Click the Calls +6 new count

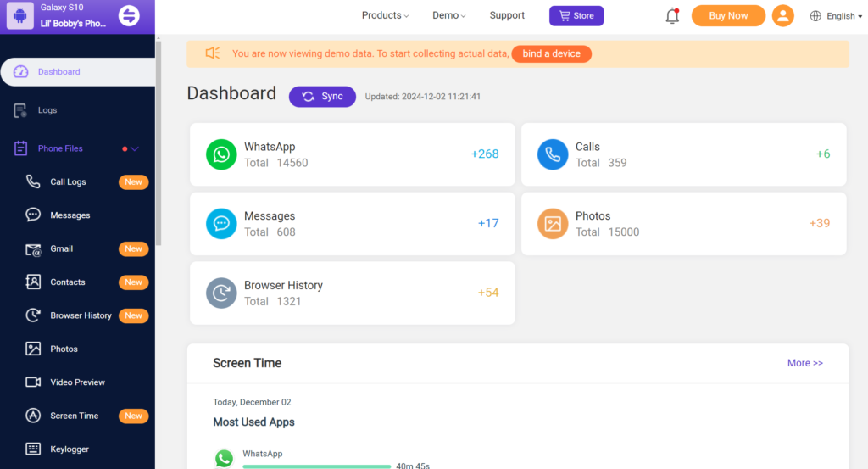coord(823,154)
